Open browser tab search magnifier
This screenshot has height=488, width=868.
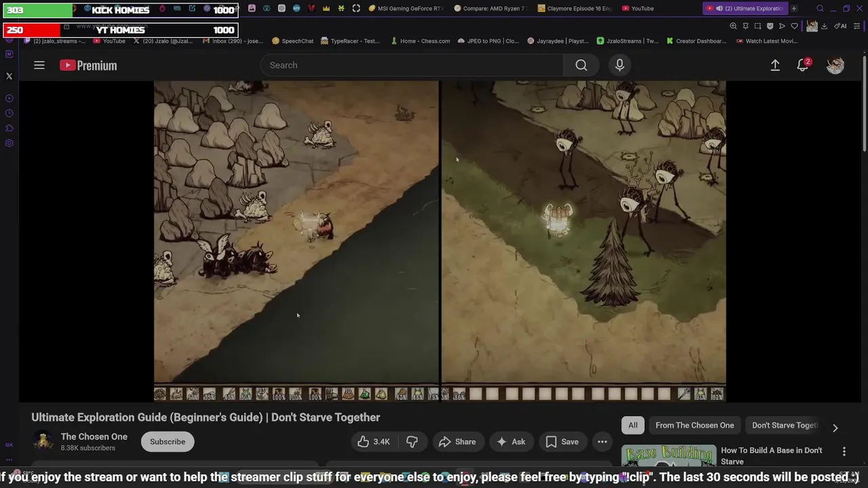(x=820, y=9)
